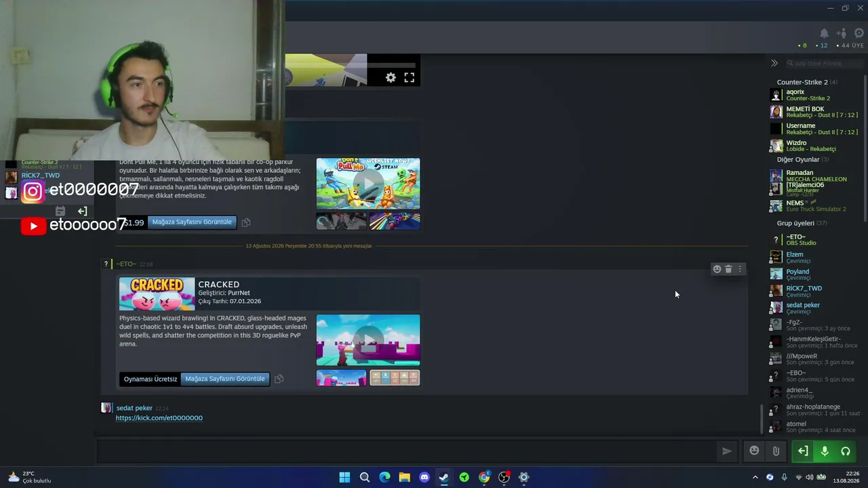Screen dimensions: 868x488
Task: Focus the member name filter field
Action: pyautogui.click(x=825, y=63)
